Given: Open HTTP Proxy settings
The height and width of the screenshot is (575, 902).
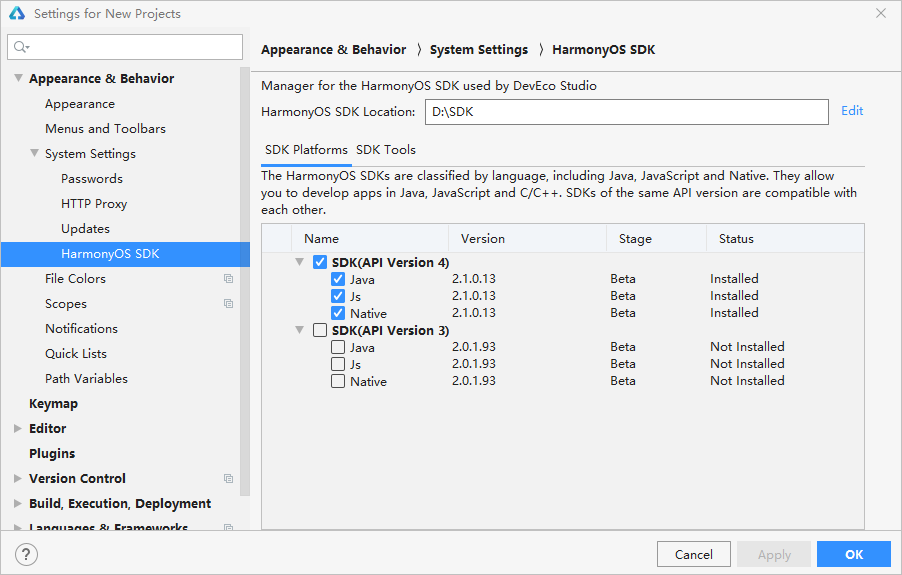Looking at the screenshot, I should 94,204.
